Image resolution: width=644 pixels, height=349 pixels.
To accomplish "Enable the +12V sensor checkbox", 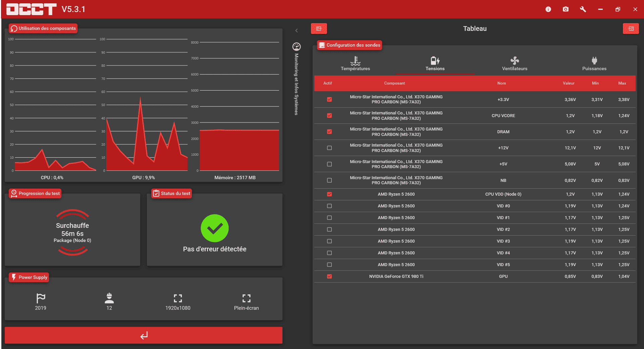I will 329,148.
